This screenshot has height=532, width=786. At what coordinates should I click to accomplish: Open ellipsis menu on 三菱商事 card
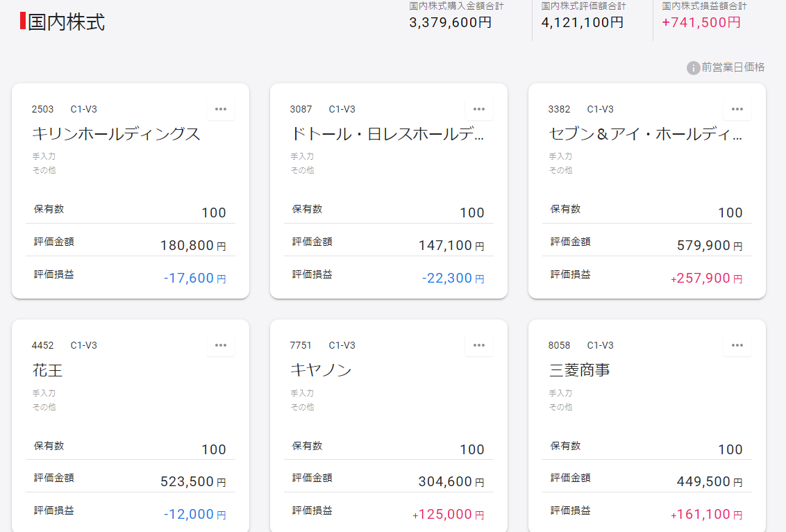click(737, 345)
